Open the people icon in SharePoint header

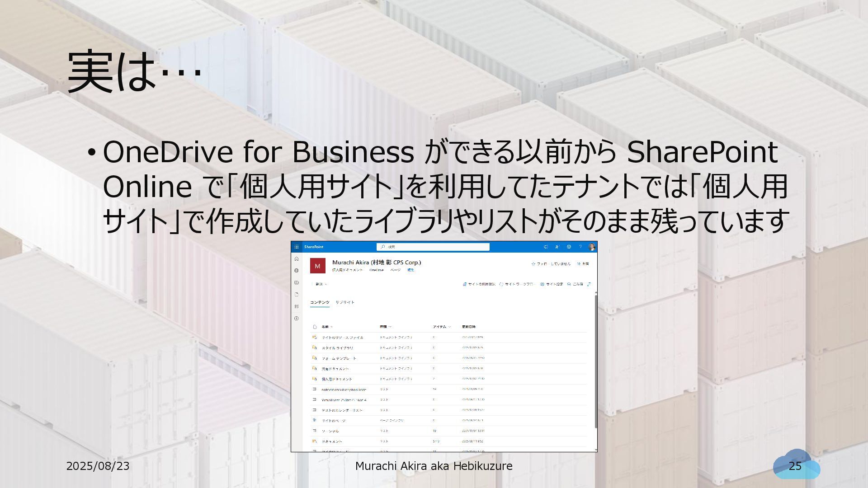tap(557, 247)
